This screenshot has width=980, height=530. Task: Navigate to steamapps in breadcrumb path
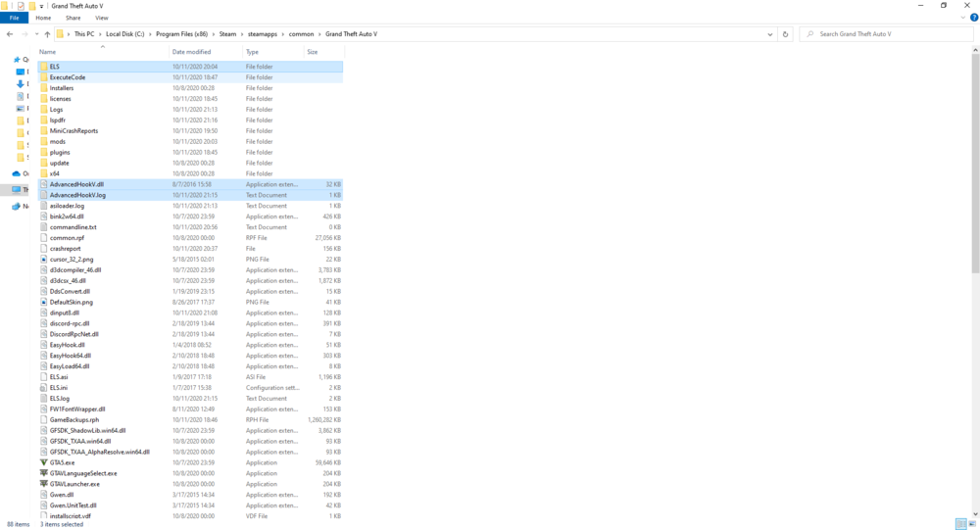(x=263, y=34)
